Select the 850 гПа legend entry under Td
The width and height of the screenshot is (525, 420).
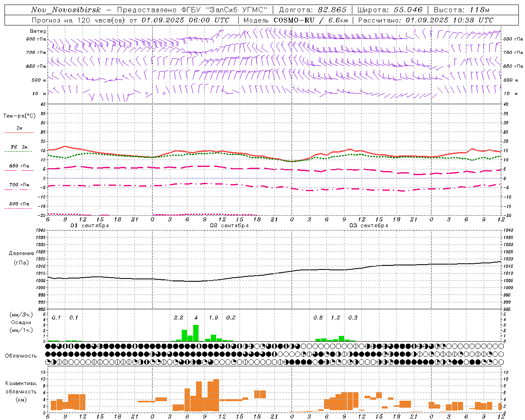(x=19, y=166)
